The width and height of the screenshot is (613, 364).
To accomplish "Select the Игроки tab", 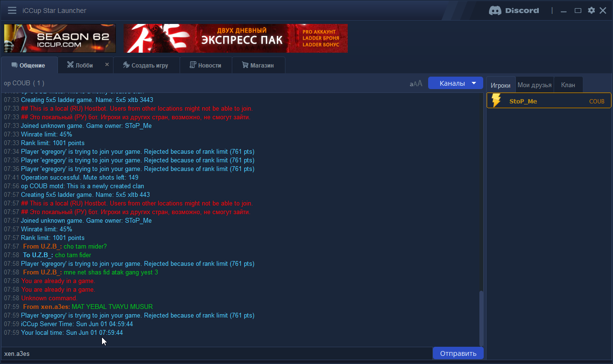I will point(501,85).
